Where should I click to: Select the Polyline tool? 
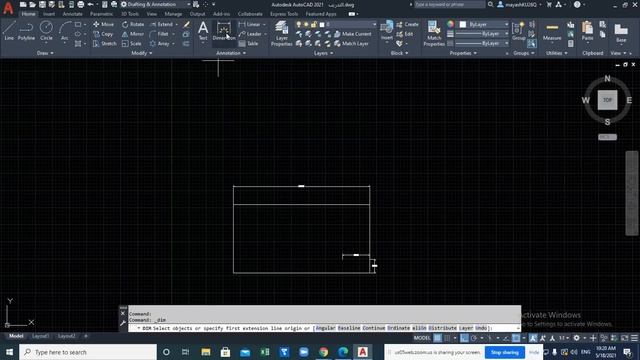[x=26, y=31]
